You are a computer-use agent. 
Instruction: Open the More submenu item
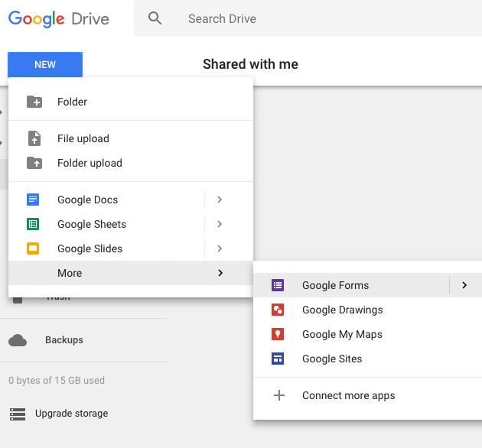tap(131, 273)
